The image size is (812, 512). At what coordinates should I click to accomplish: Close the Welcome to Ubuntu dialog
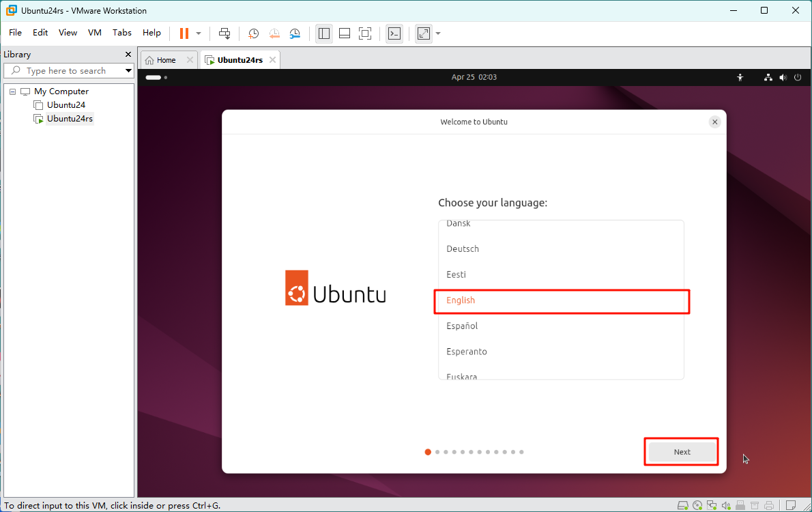click(714, 122)
